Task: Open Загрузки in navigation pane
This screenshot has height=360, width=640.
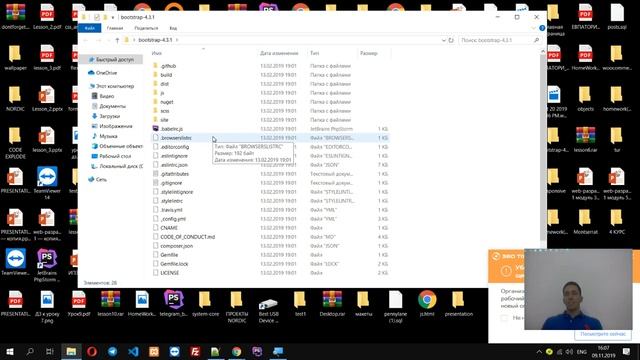Action: tap(109, 116)
